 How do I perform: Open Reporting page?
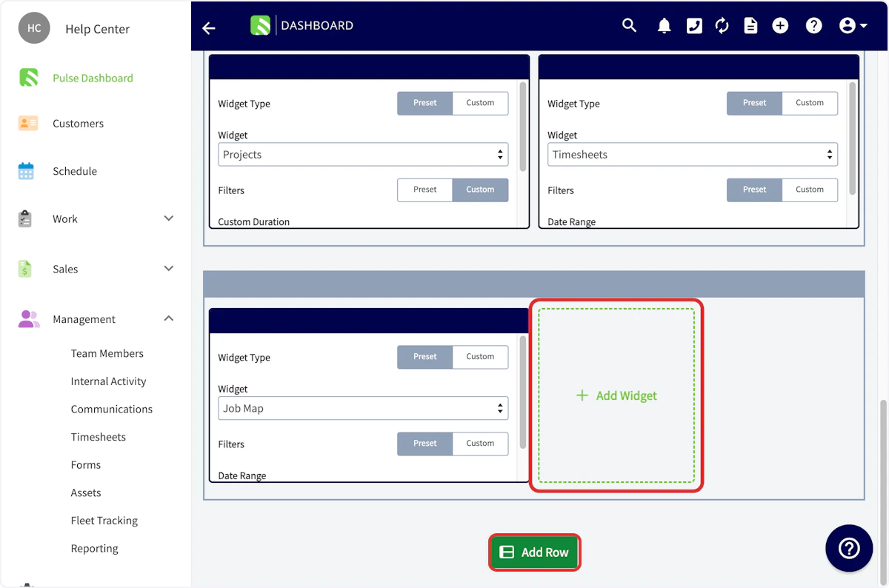(95, 549)
